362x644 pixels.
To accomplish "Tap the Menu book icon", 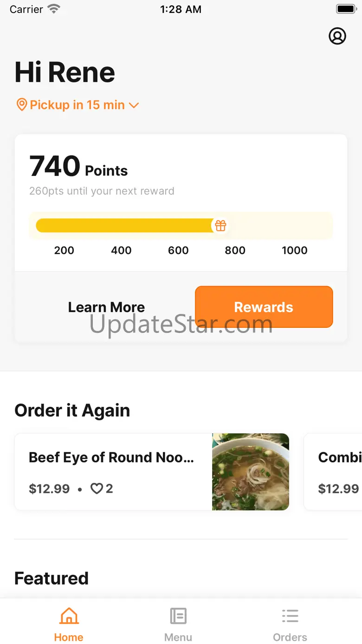I will (x=178, y=616).
